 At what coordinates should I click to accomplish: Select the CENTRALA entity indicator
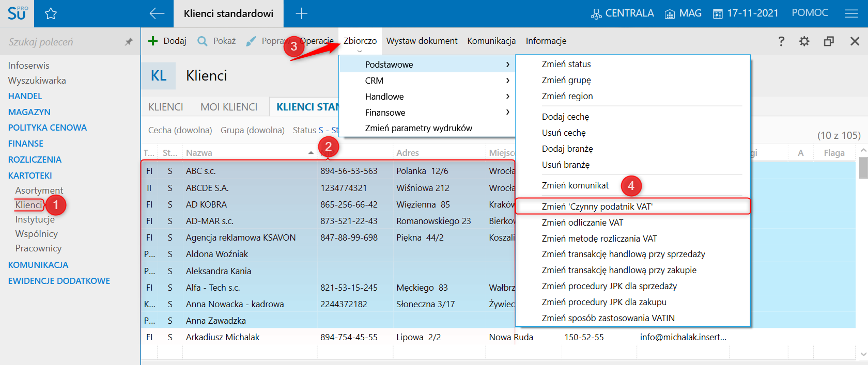tap(623, 13)
